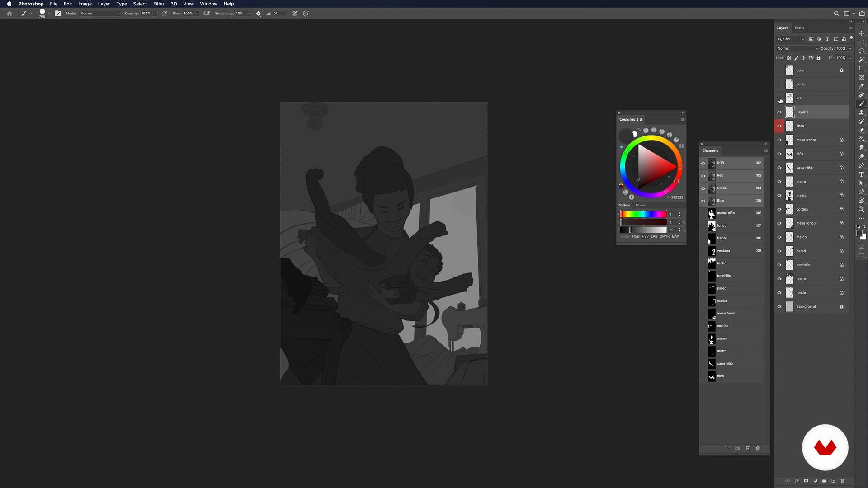Hide the Red channel

(703, 176)
